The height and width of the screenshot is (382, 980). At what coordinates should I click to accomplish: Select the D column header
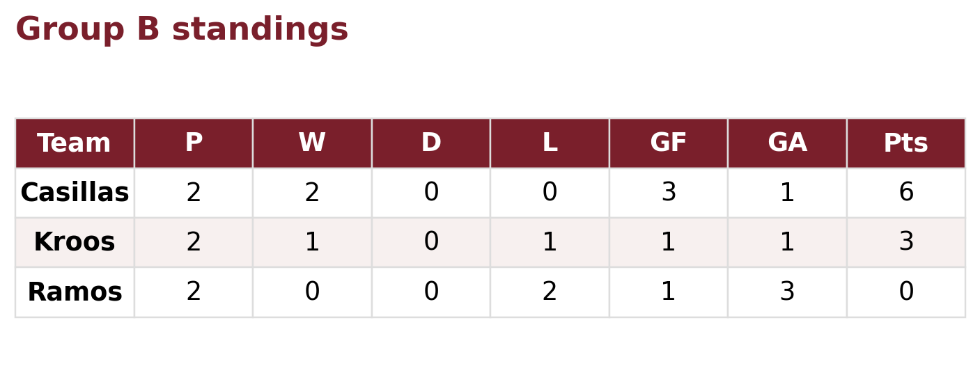click(431, 143)
